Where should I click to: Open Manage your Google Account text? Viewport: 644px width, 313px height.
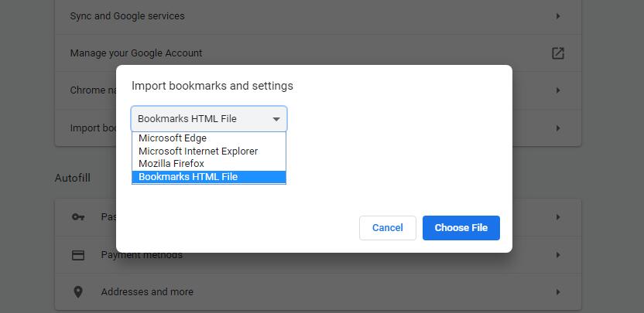[136, 53]
